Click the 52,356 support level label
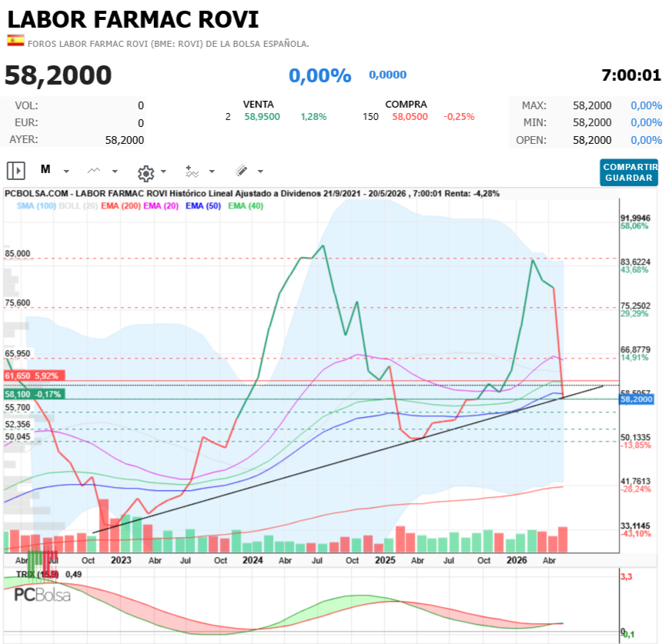 18,425
